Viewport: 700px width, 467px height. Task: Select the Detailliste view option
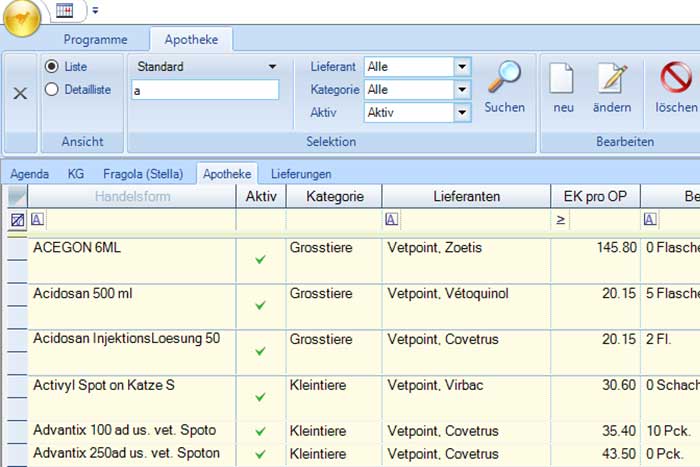53,90
